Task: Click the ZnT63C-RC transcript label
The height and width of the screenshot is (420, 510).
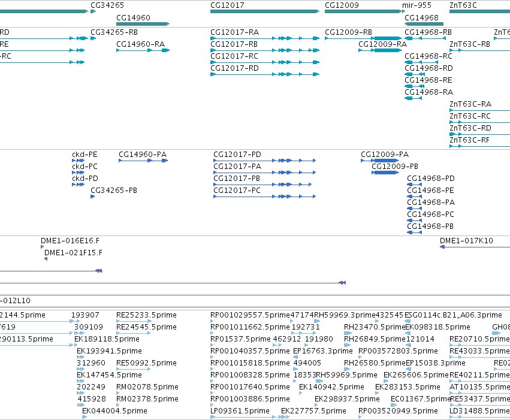Action: [x=470, y=116]
